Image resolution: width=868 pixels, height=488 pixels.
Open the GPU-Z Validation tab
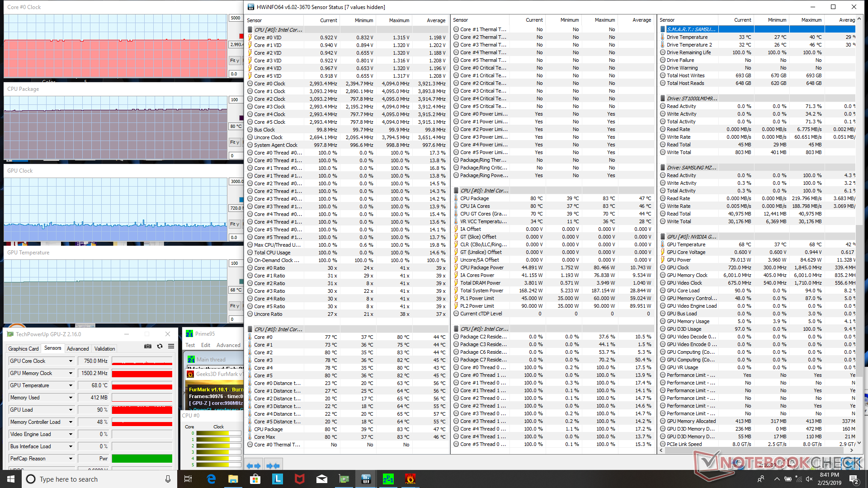click(104, 349)
